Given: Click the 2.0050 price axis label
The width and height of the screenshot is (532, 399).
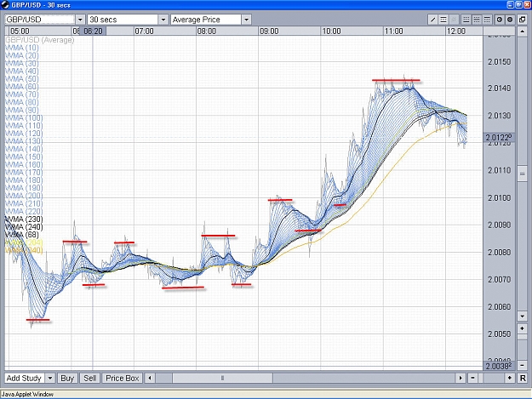Looking at the screenshot, I should 499,333.
